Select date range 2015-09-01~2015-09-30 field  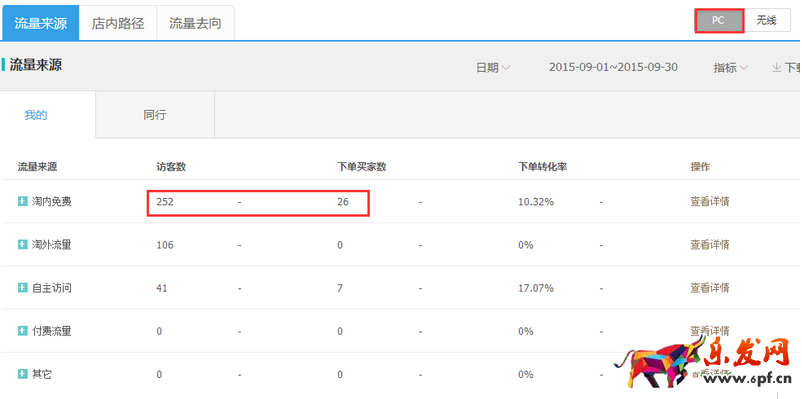pos(613,67)
